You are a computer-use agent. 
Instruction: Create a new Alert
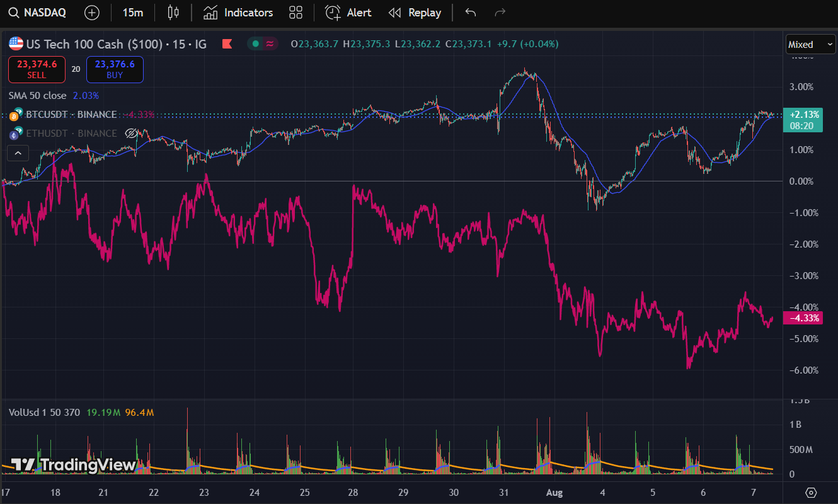pyautogui.click(x=348, y=13)
